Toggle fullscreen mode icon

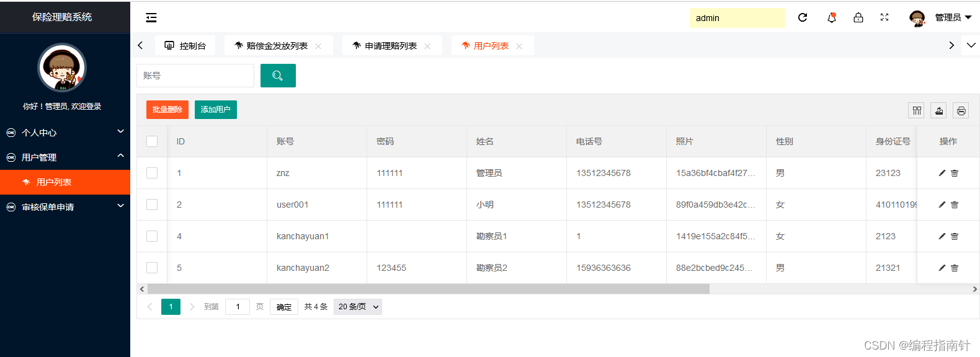pyautogui.click(x=884, y=17)
